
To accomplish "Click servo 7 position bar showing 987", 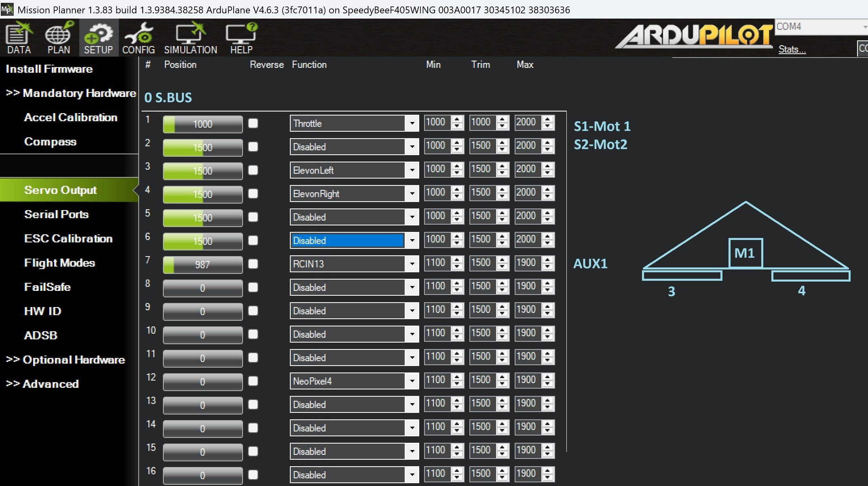I will (x=203, y=265).
